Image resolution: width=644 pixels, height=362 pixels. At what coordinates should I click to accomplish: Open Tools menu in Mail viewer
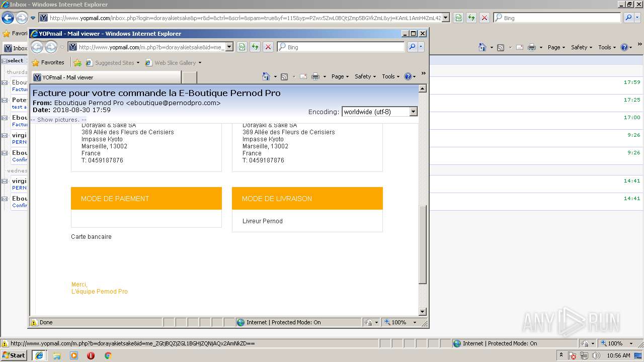point(390,76)
